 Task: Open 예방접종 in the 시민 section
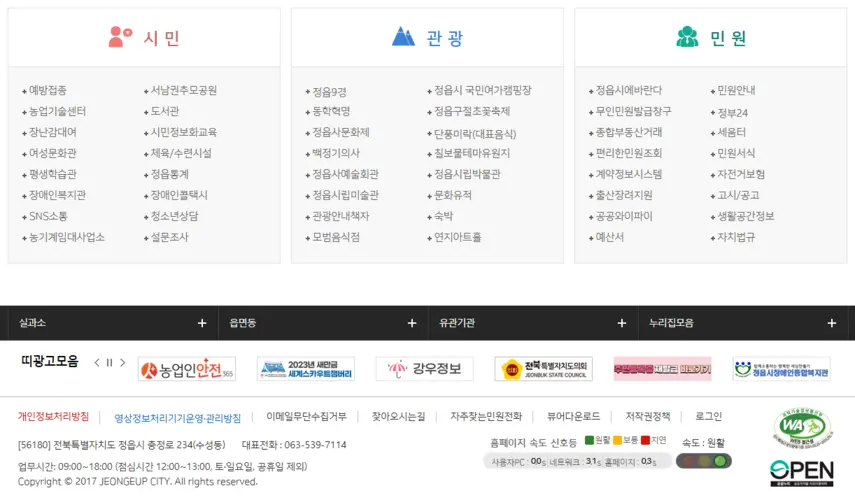click(47, 91)
